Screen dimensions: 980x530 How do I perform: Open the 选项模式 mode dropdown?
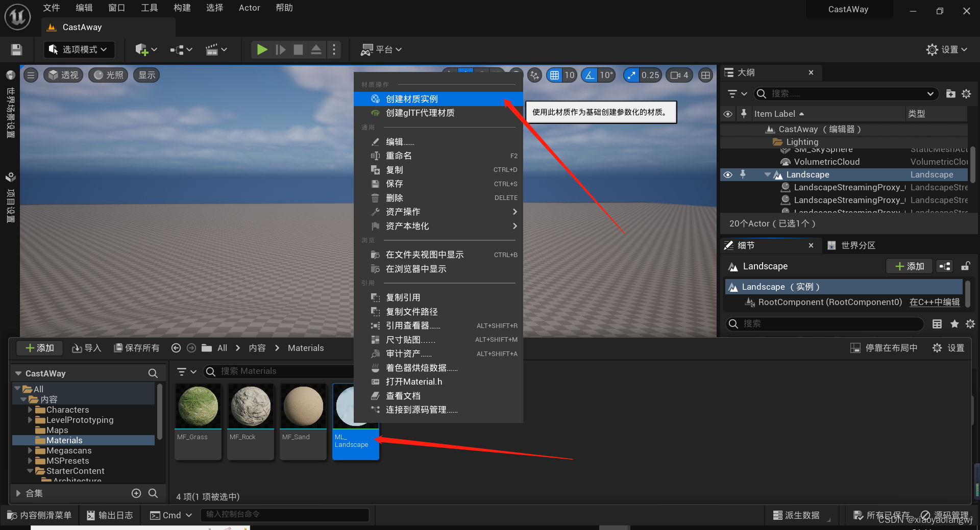tap(79, 49)
